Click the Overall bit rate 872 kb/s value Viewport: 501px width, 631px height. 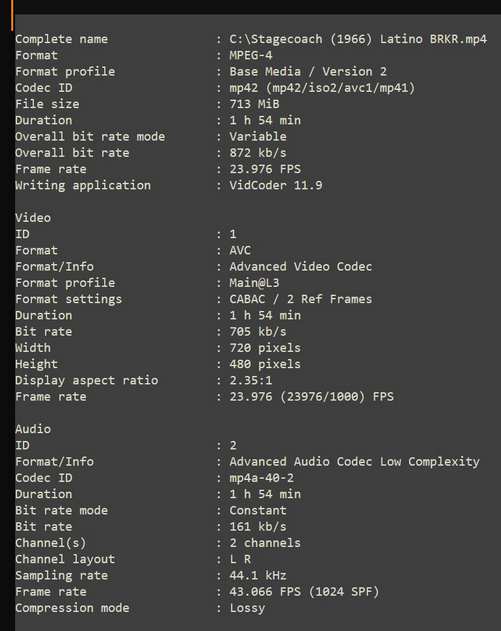click(258, 153)
